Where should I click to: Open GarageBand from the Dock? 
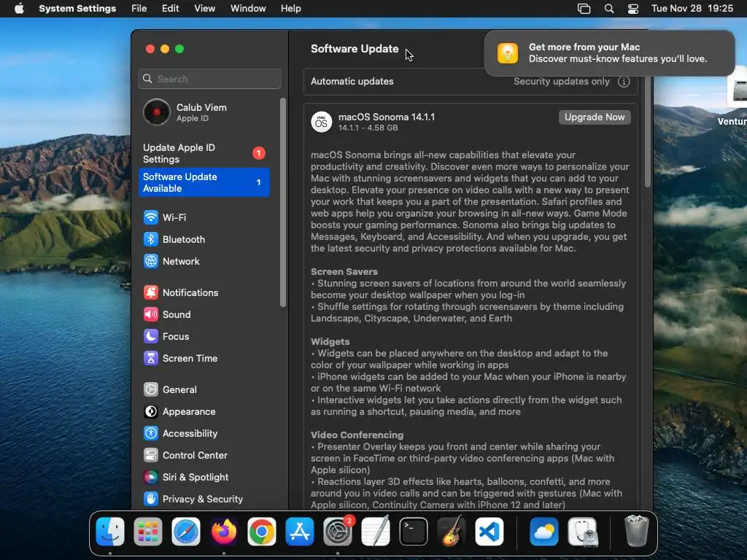pyautogui.click(x=452, y=532)
